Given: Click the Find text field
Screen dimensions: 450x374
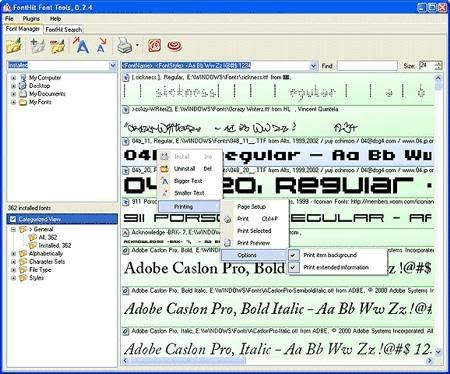Looking at the screenshot, I should pyautogui.click(x=367, y=66).
